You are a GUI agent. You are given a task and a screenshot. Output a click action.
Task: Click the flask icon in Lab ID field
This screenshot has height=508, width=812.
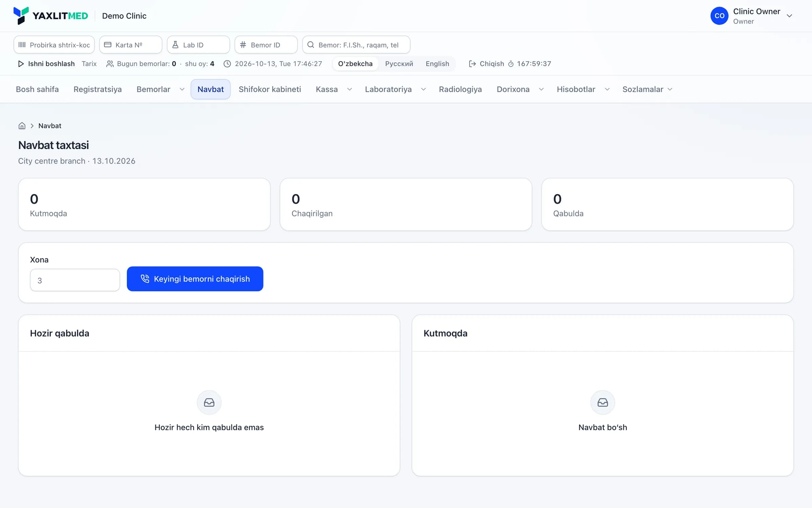pyautogui.click(x=175, y=45)
